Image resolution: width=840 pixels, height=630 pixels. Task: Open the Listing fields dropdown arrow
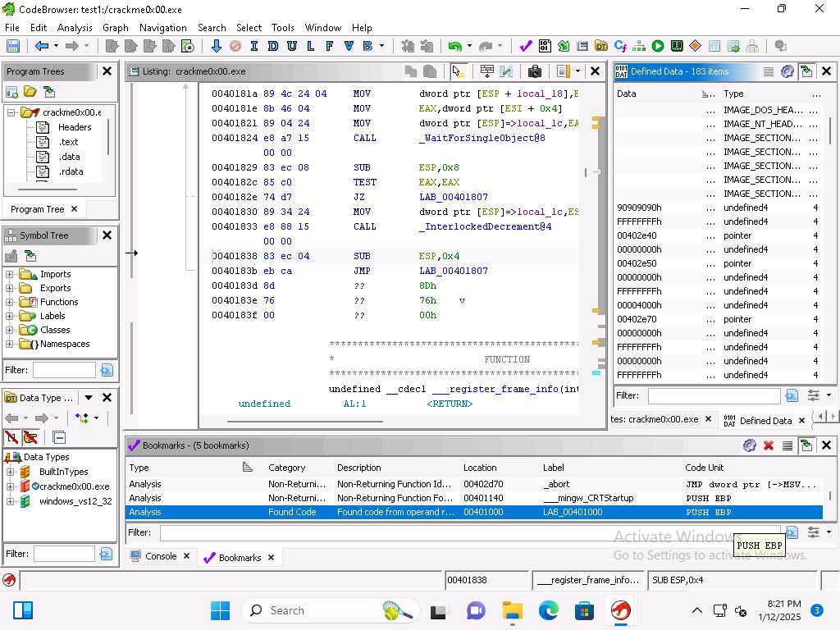[577, 71]
